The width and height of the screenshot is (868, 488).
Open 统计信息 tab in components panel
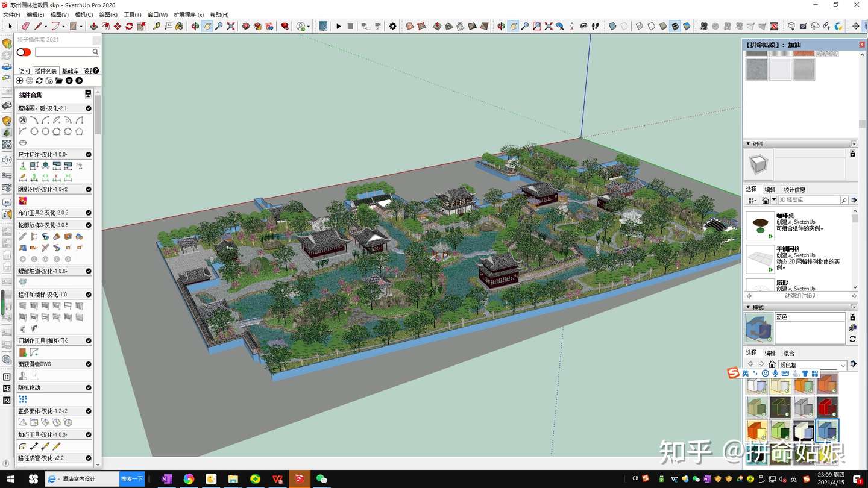click(794, 190)
